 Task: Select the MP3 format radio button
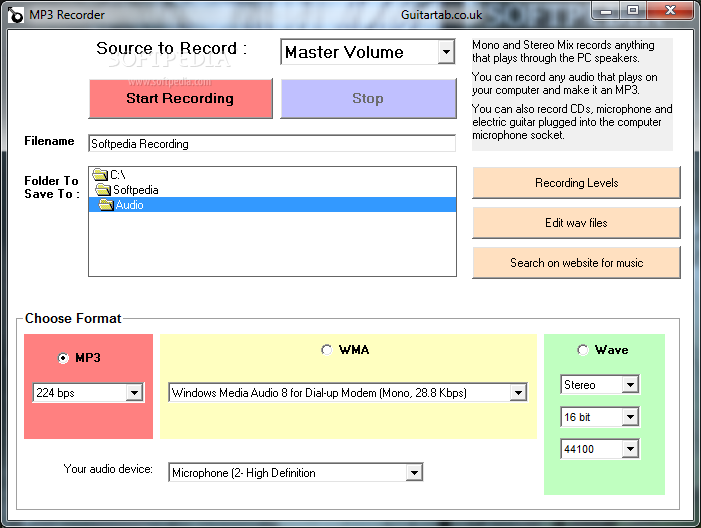pos(63,358)
